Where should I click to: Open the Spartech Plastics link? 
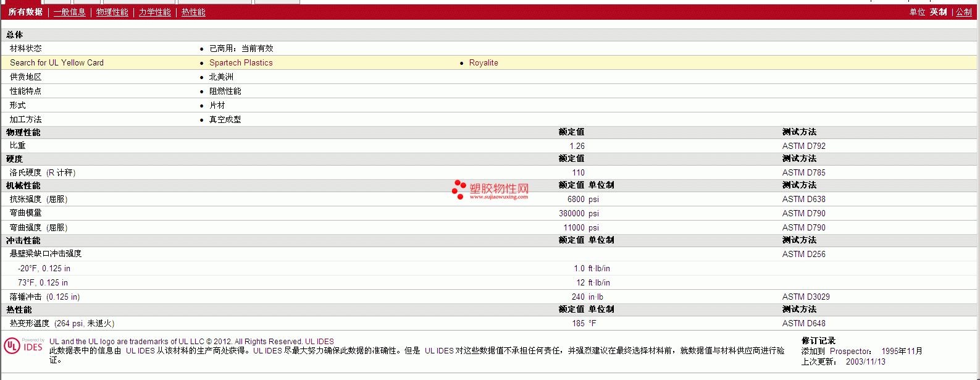(x=241, y=62)
